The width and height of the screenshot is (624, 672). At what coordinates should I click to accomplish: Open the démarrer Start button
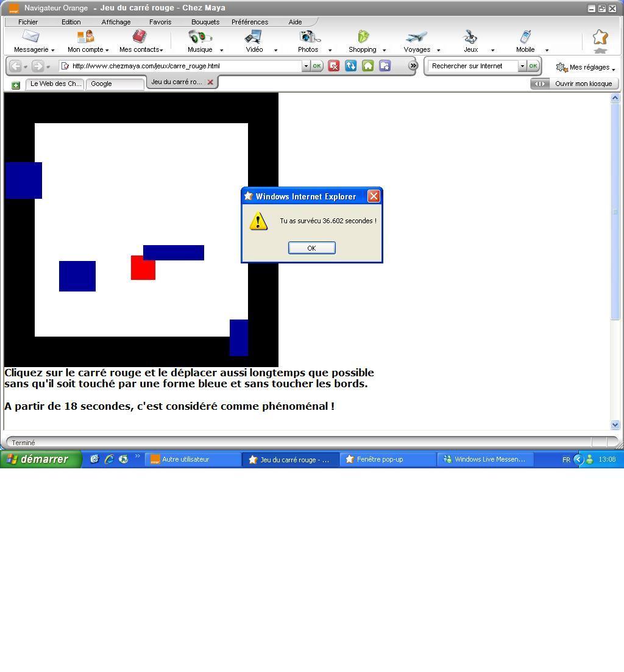point(40,459)
